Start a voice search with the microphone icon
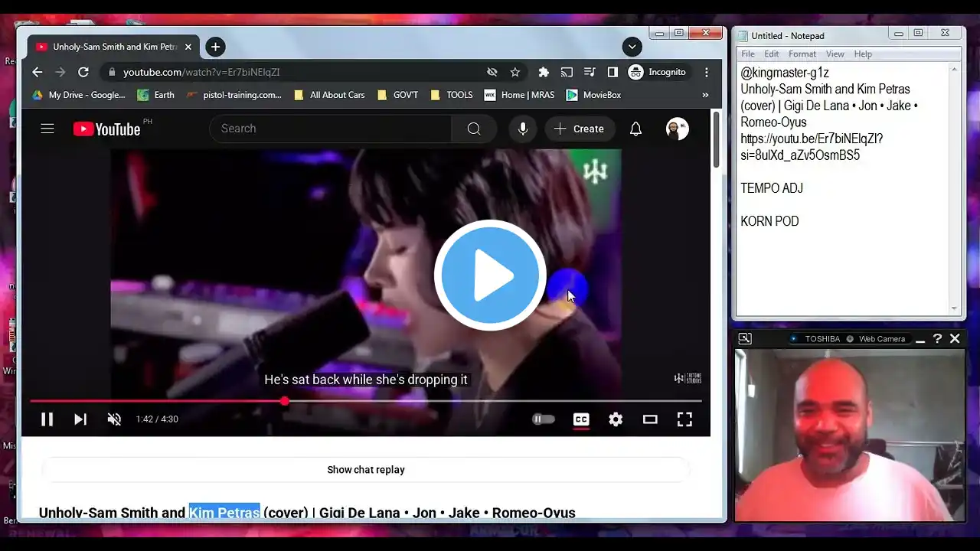 coord(523,129)
